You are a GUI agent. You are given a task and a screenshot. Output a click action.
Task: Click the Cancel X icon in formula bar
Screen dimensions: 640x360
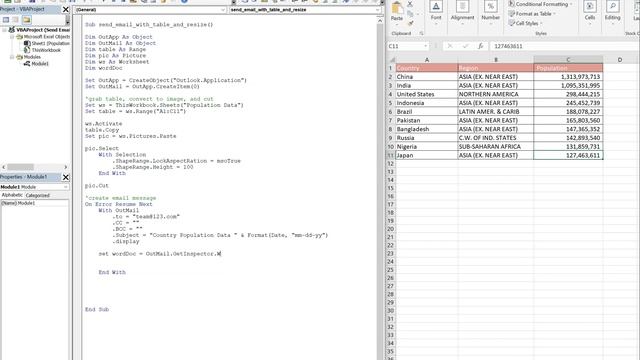pos(450,46)
